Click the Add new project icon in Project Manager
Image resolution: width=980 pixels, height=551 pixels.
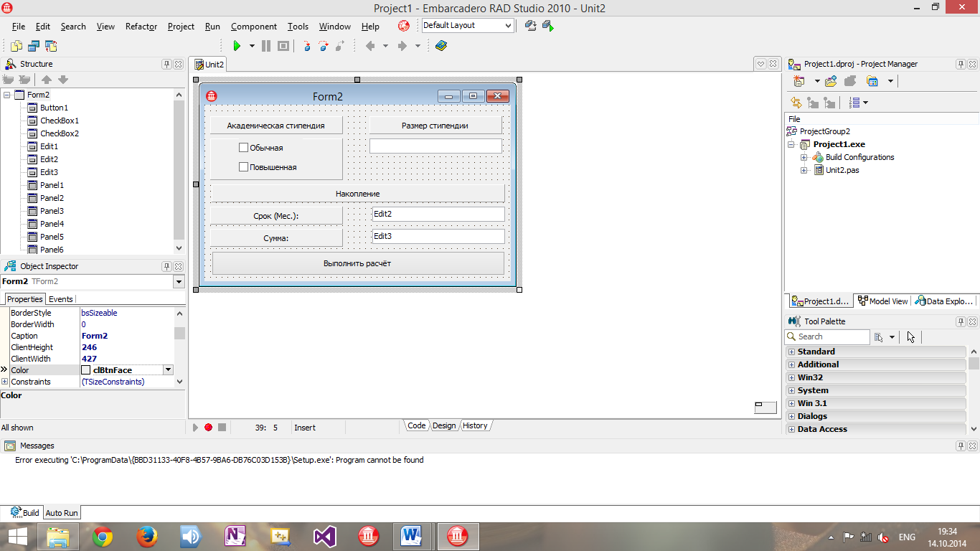(x=798, y=81)
